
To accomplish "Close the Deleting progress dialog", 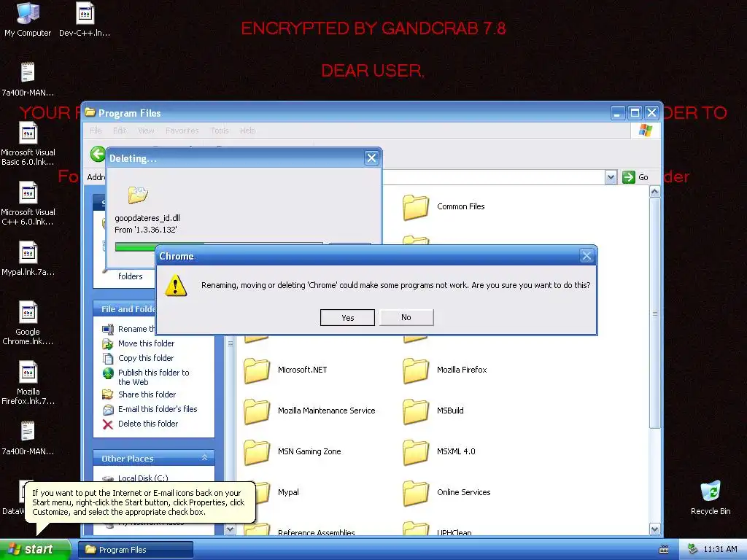I will point(371,158).
